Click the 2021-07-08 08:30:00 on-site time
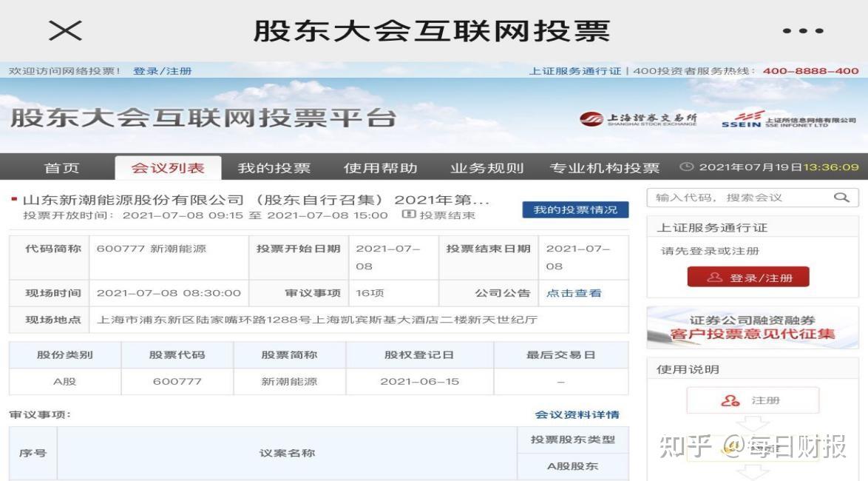This screenshot has height=481, width=868. coord(169,293)
